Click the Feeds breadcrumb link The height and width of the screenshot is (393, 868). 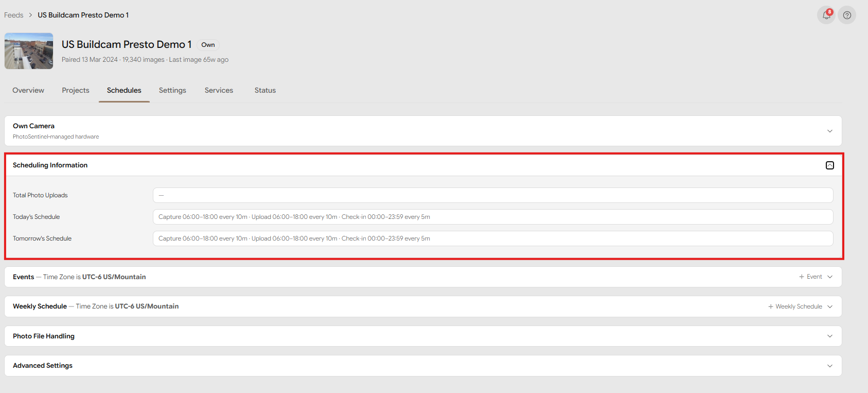(14, 15)
